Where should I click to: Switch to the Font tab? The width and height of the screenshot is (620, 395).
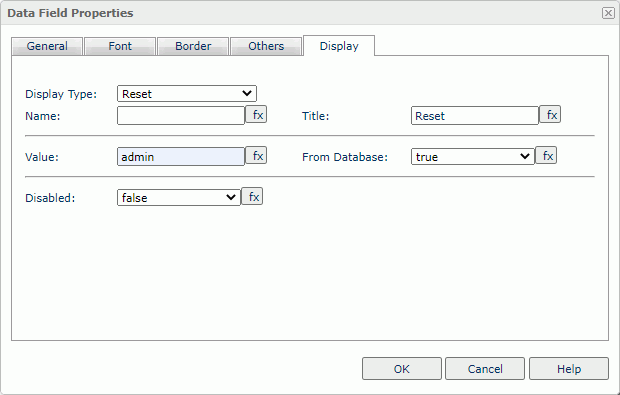120,46
